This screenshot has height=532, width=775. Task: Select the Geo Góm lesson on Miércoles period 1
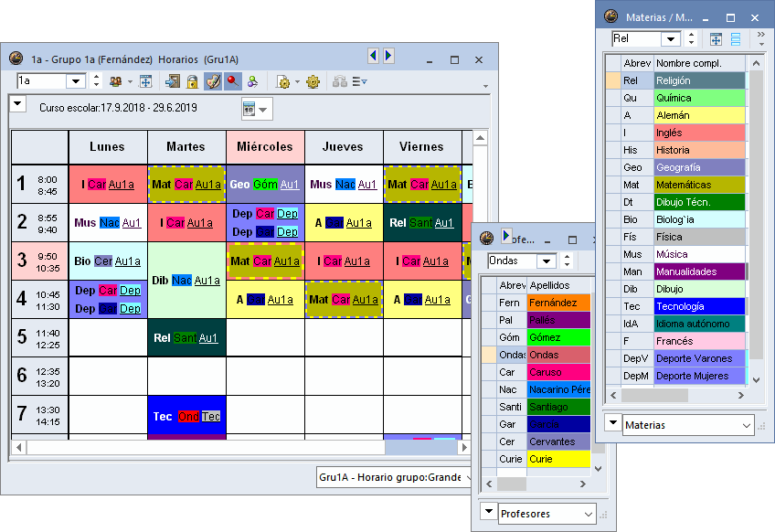coord(265,185)
